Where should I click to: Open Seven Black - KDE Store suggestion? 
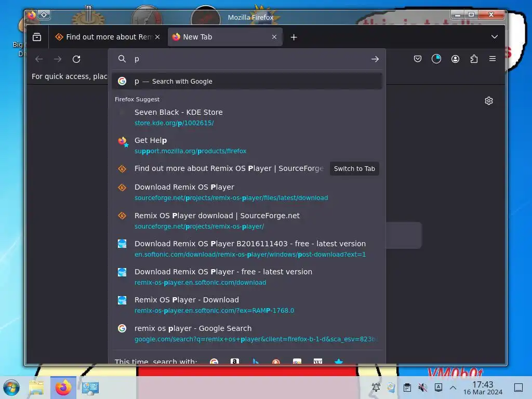pyautogui.click(x=247, y=117)
